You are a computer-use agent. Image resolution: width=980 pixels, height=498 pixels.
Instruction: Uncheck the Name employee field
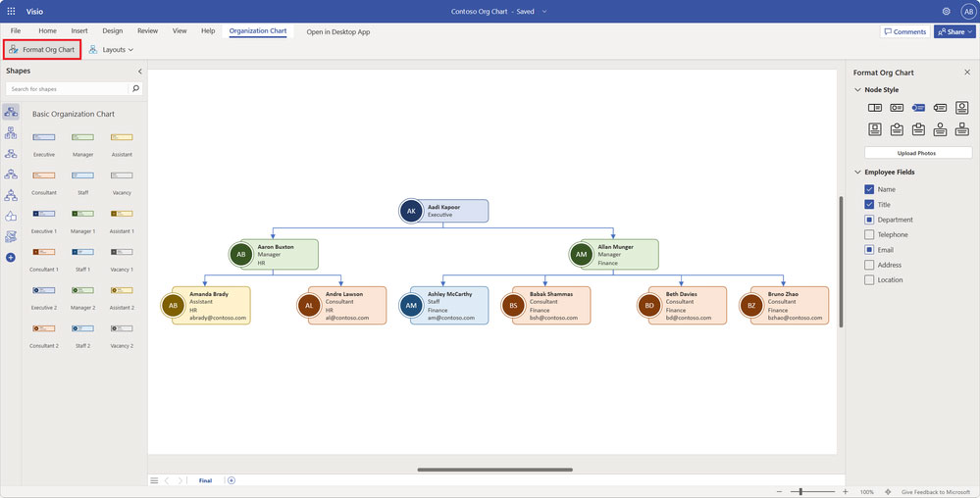pos(869,189)
